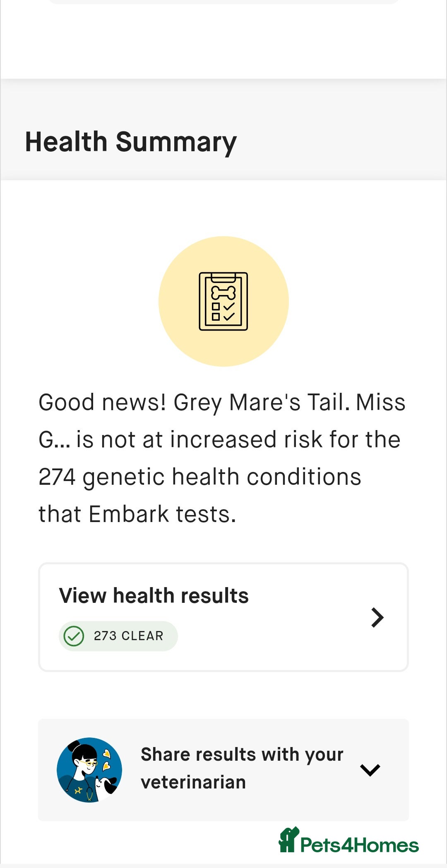The width and height of the screenshot is (447, 868).
Task: Tap the word "veterinarian" in share section
Action: coord(193,783)
